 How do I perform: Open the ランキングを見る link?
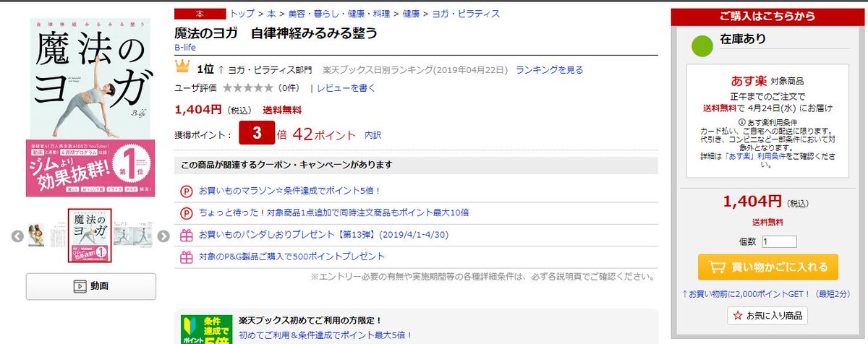pos(549,70)
